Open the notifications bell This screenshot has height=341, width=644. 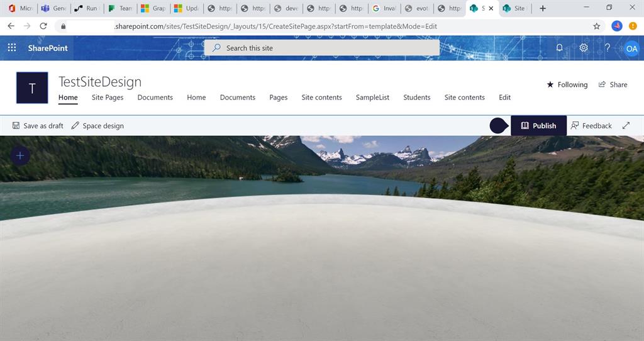(x=559, y=48)
